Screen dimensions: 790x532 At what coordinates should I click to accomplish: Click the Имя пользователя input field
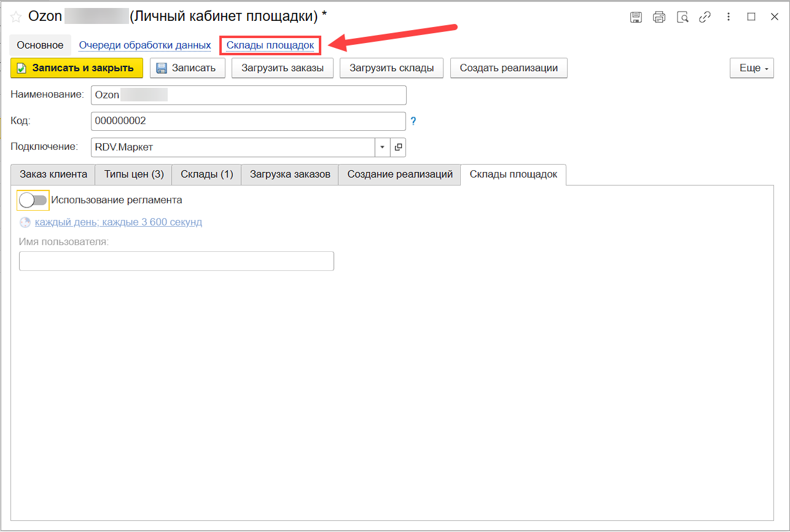[x=176, y=261]
